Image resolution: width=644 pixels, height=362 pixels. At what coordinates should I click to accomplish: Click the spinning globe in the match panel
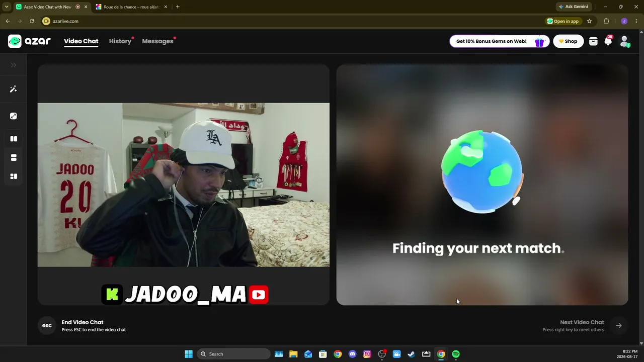coord(482,171)
